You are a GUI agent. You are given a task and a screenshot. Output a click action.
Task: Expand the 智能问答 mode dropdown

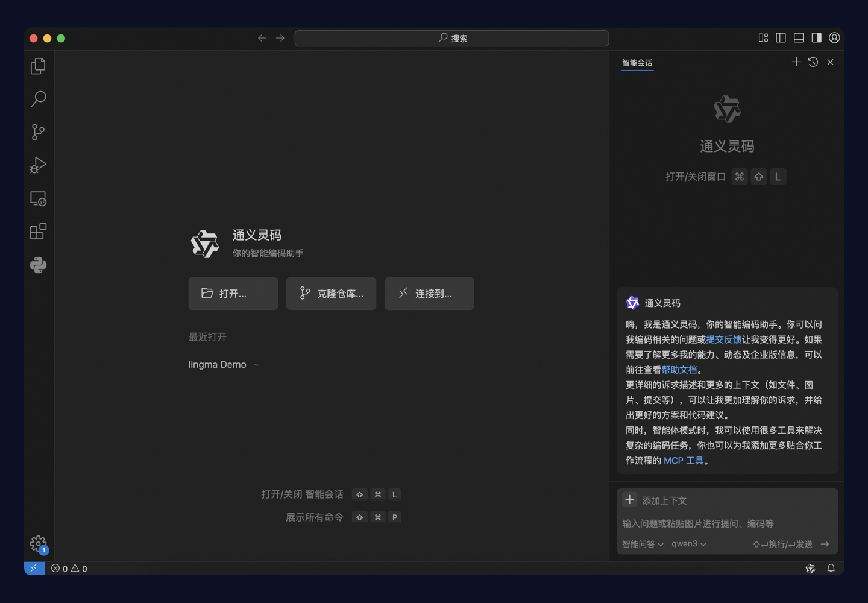tap(643, 544)
